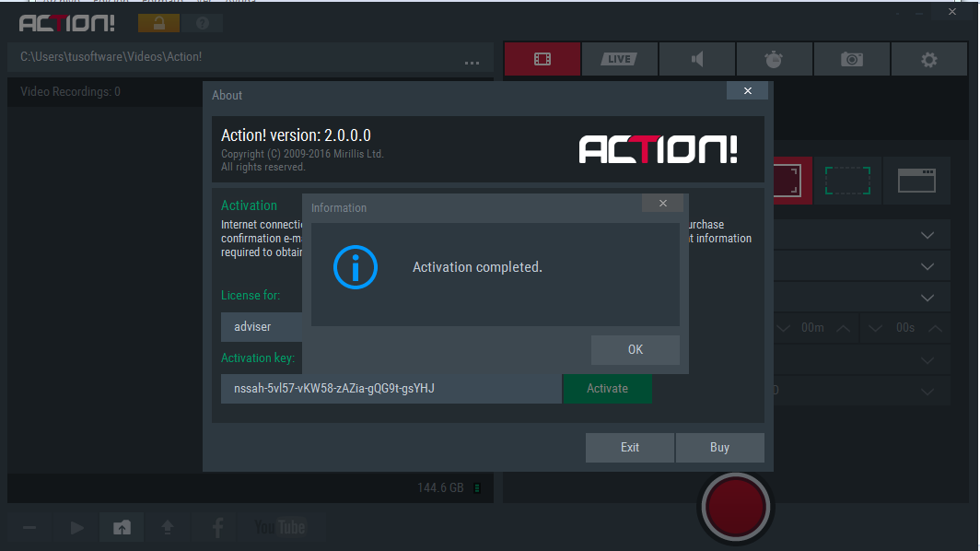Click the minus delete recording icon

tap(29, 528)
